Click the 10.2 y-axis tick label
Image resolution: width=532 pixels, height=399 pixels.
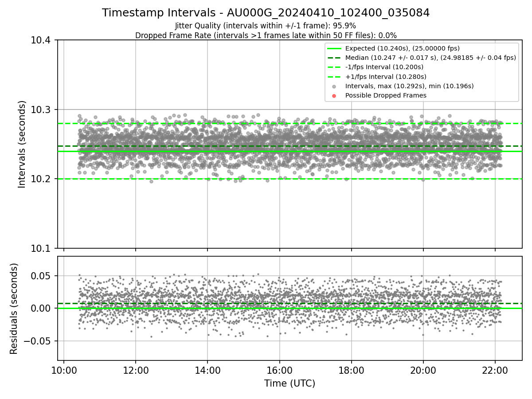(x=42, y=179)
